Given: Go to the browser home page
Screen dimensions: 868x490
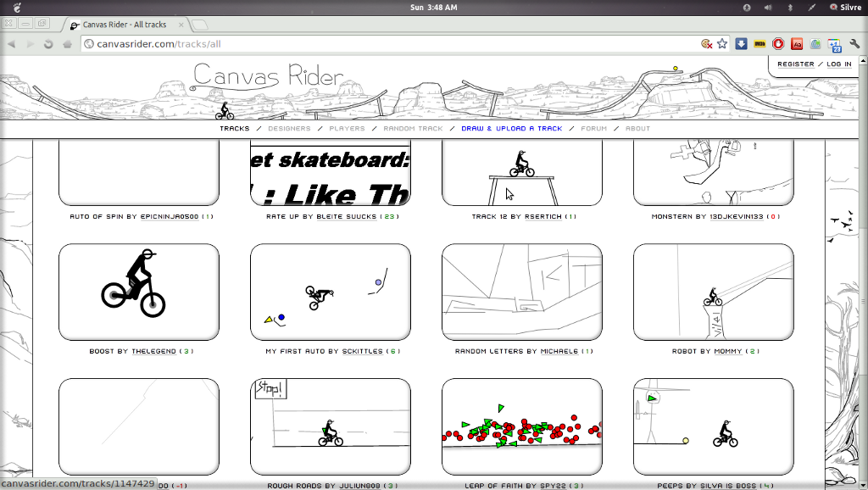Looking at the screenshot, I should pyautogui.click(x=67, y=44).
